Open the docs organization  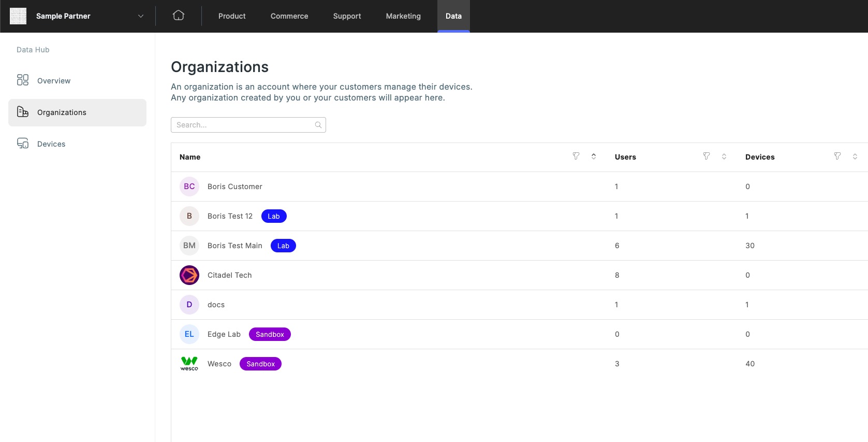[x=216, y=305]
